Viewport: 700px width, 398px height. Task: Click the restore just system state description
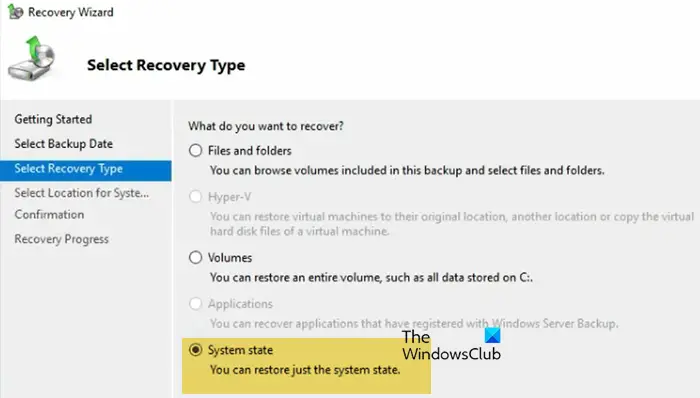(x=305, y=370)
